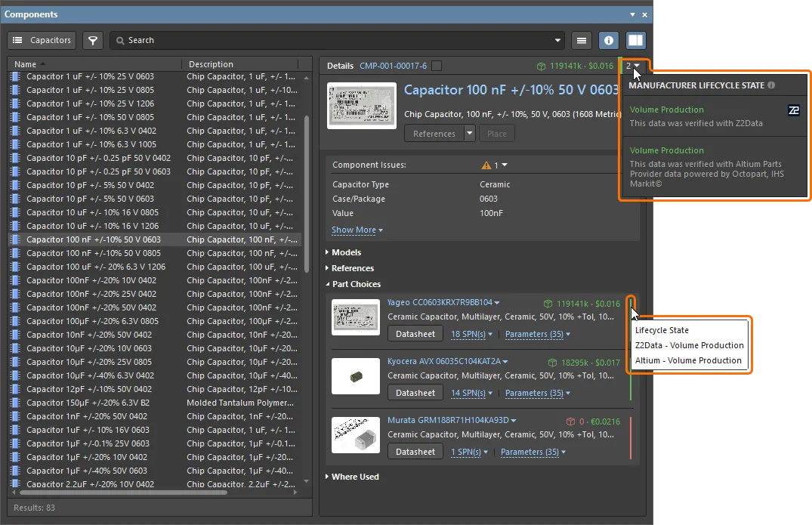This screenshot has width=812, height=525.
Task: Click the filter funnel icon
Action: click(92, 40)
